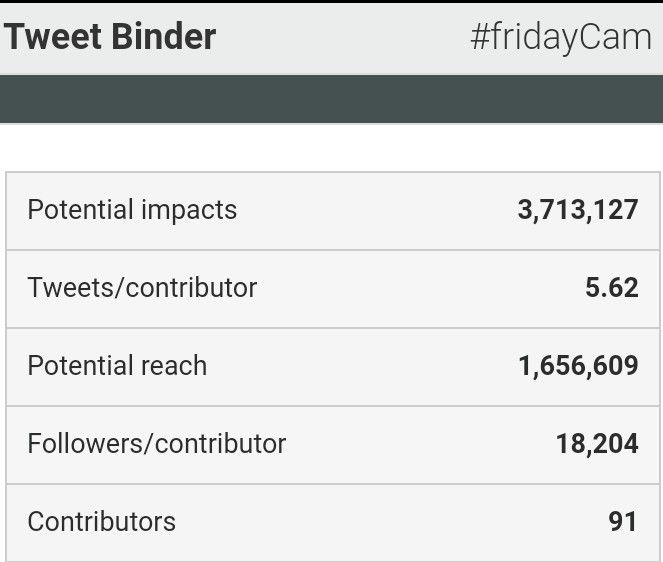Image resolution: width=663 pixels, height=562 pixels.
Task: Click the 91 contributors value
Action: 622,522
